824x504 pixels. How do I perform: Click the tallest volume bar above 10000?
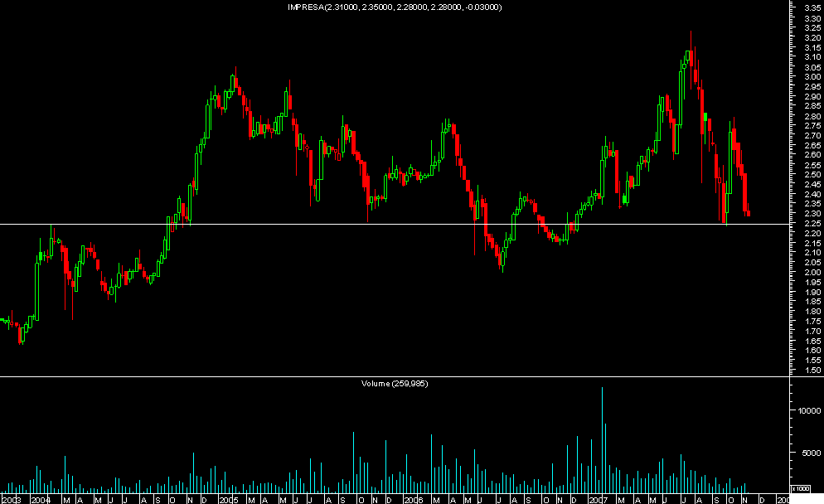pos(602,440)
